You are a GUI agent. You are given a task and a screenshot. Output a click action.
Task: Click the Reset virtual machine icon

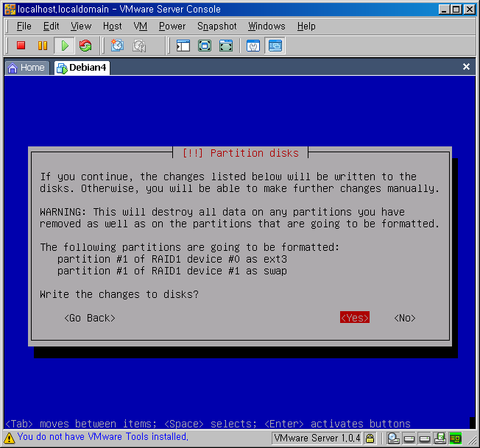pos(85,46)
